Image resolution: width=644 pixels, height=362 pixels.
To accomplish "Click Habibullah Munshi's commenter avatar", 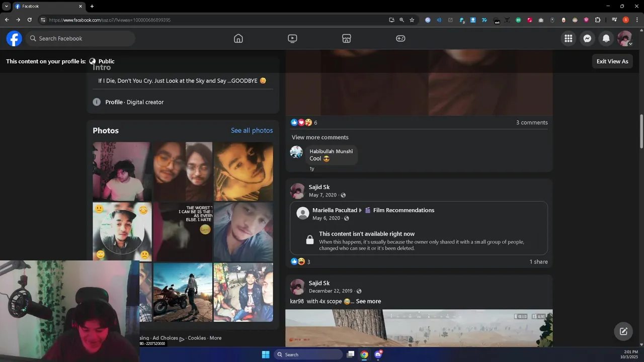I will [x=296, y=152].
